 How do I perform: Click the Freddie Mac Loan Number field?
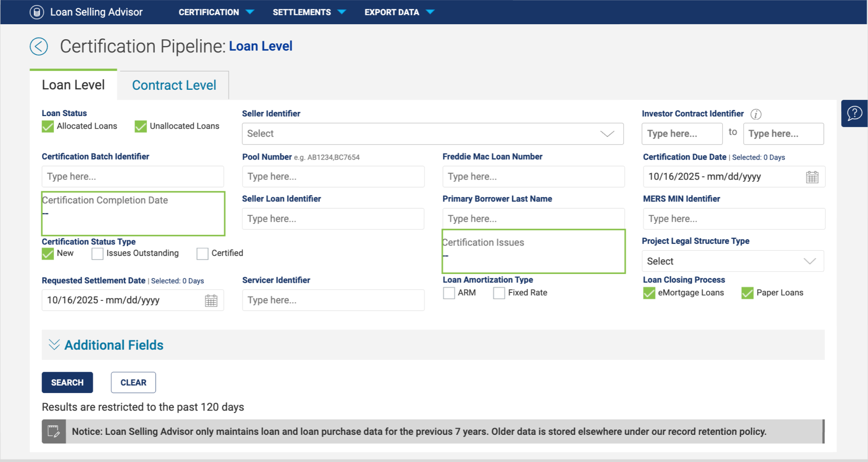pos(533,177)
